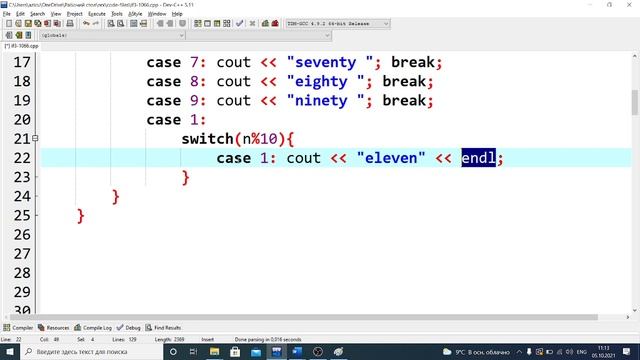Screen dimensions: 640x360
Task: Switch to the Compile Log tab
Action: [x=93, y=328]
